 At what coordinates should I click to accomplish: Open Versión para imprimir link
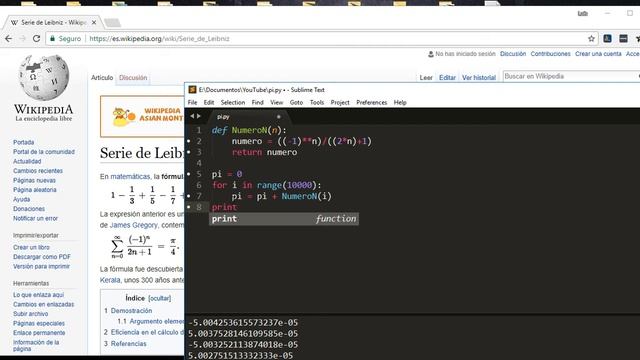[x=41, y=266]
